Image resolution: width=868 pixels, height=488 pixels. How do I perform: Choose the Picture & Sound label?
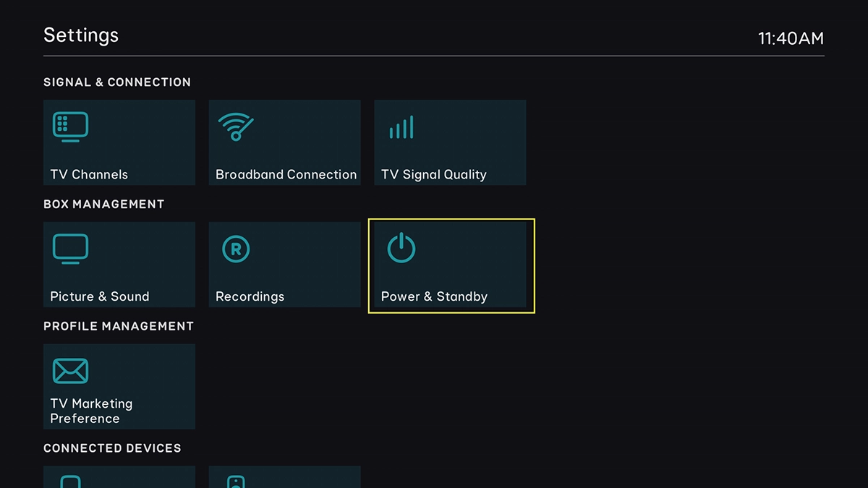[99, 296]
